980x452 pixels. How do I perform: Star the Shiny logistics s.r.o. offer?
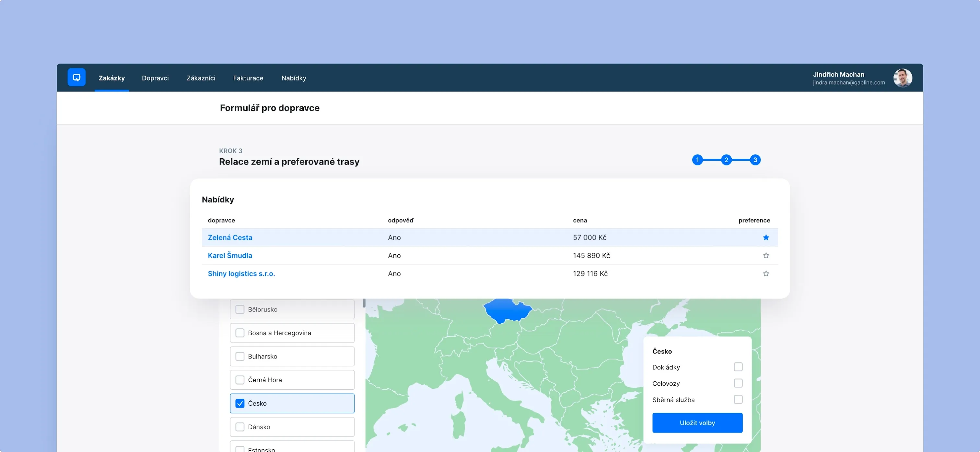click(x=766, y=274)
